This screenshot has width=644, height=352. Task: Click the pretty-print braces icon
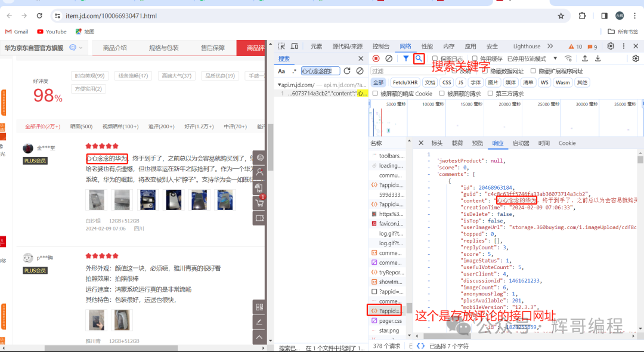point(420,346)
